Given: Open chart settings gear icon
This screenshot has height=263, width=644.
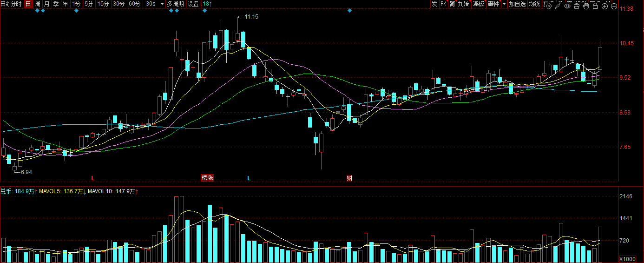Looking at the screenshot, I should [549, 6].
